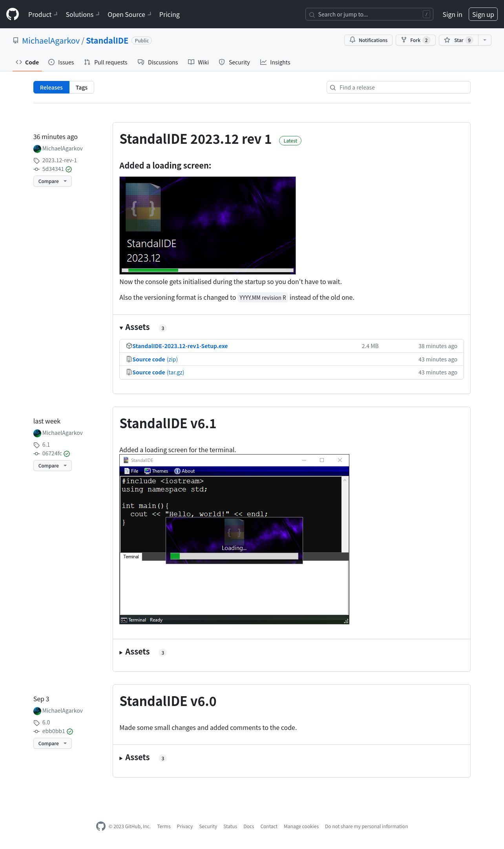Screen dimensions: 504x849
Task: Click the package icon beside the Setup.exe asset
Action: click(129, 346)
